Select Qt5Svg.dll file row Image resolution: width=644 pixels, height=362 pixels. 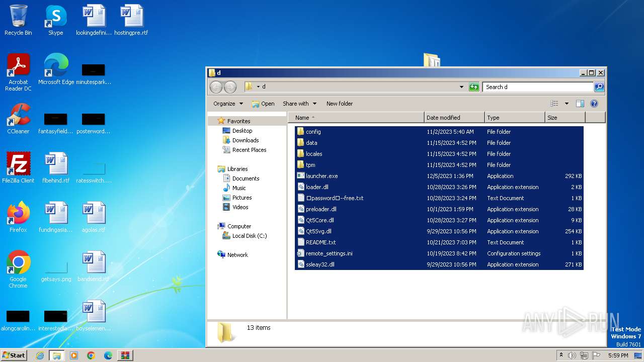pyautogui.click(x=438, y=231)
